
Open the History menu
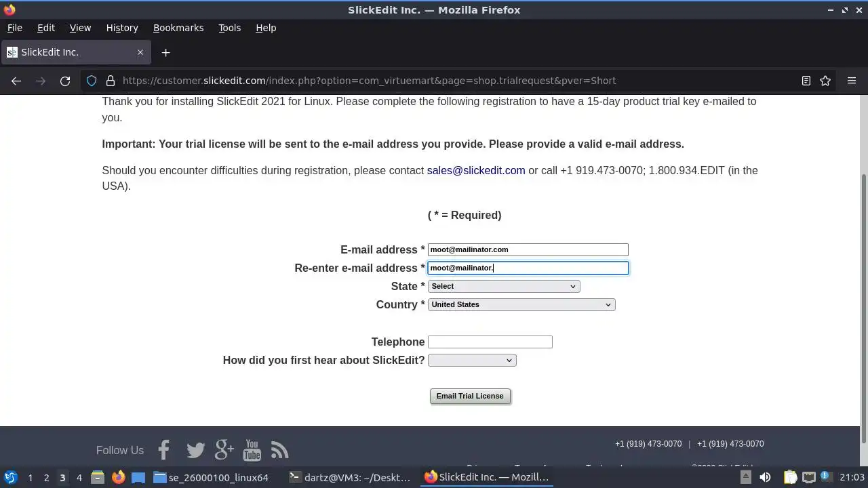pos(122,28)
